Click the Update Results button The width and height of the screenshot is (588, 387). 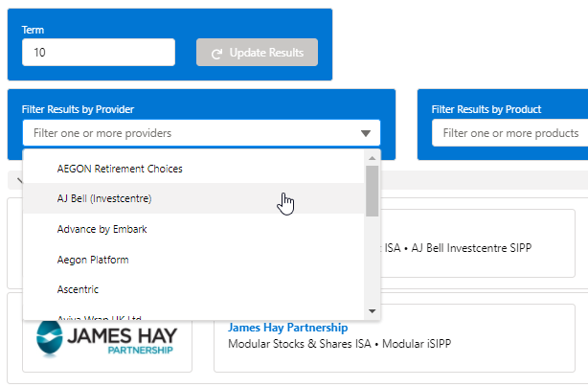pos(257,53)
